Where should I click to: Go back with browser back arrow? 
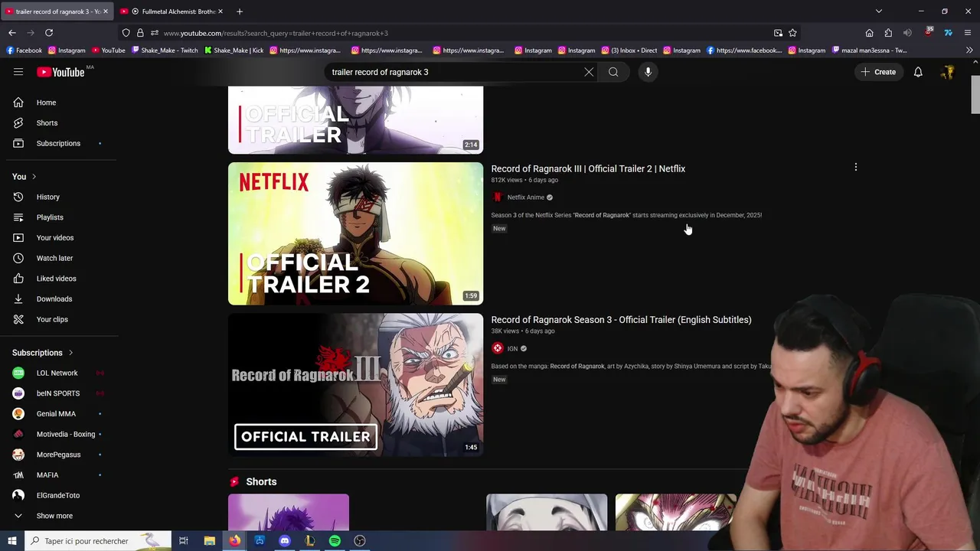click(12, 33)
